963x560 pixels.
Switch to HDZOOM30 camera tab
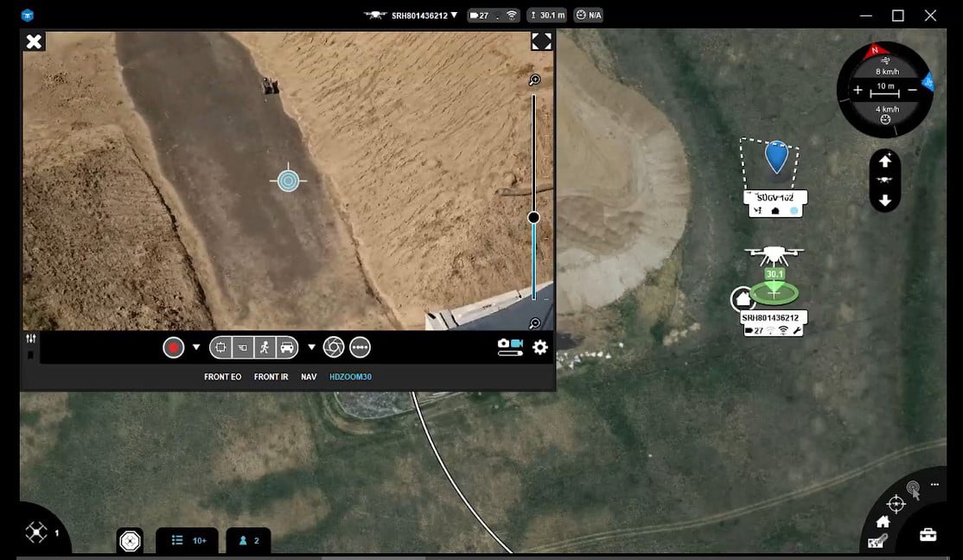pos(350,377)
